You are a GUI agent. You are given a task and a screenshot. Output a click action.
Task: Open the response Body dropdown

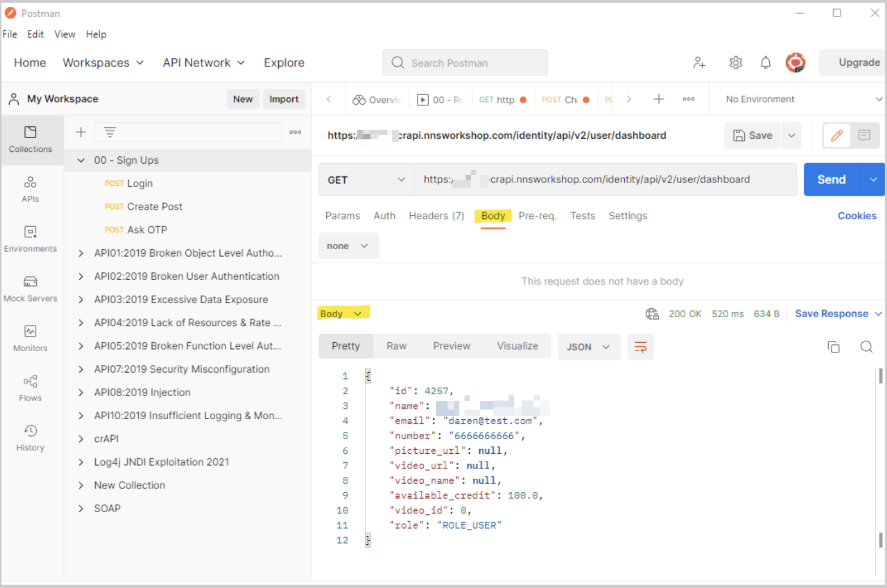[342, 314]
